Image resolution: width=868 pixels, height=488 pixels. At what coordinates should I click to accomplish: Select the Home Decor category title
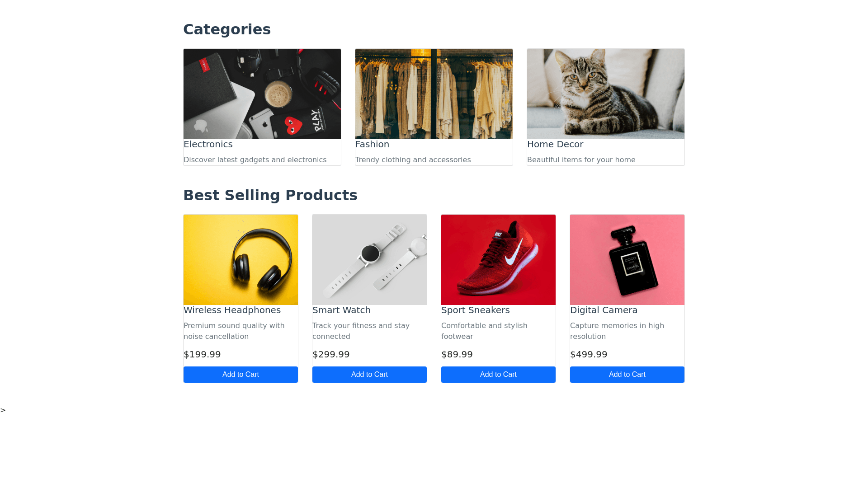555,145
